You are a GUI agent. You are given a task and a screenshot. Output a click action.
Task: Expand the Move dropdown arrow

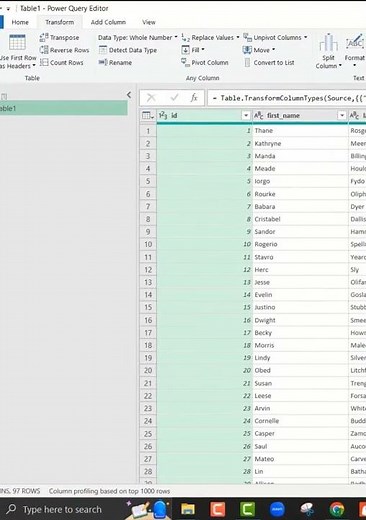point(274,50)
